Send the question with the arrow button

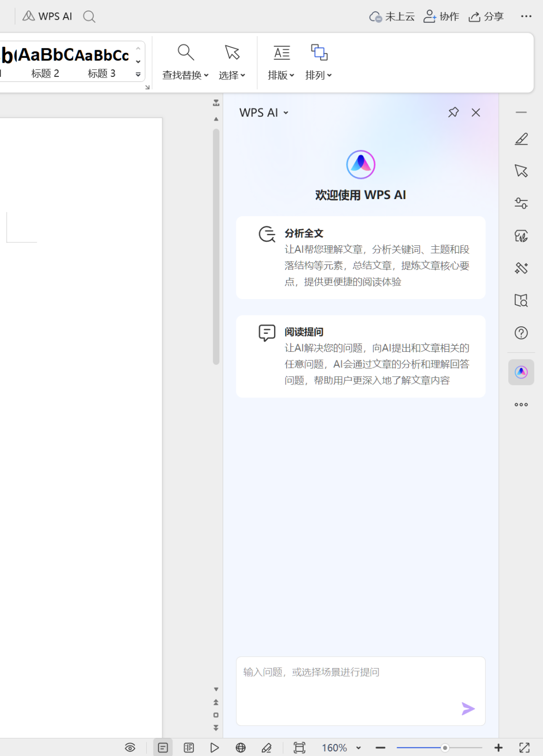468,709
